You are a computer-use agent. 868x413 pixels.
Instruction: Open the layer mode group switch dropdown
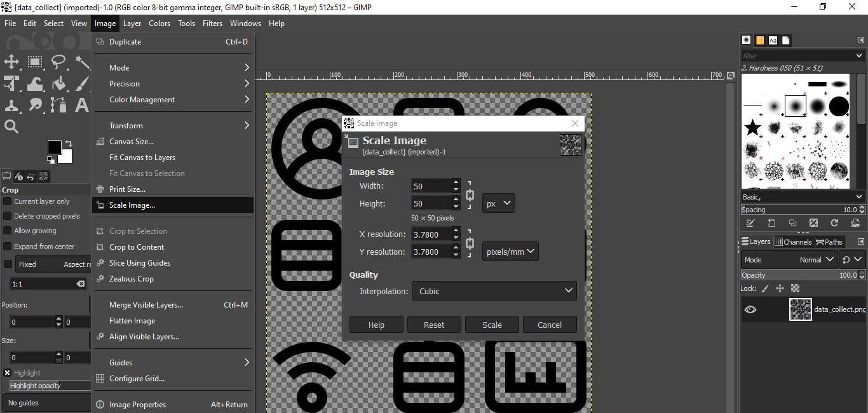pyautogui.click(x=853, y=260)
